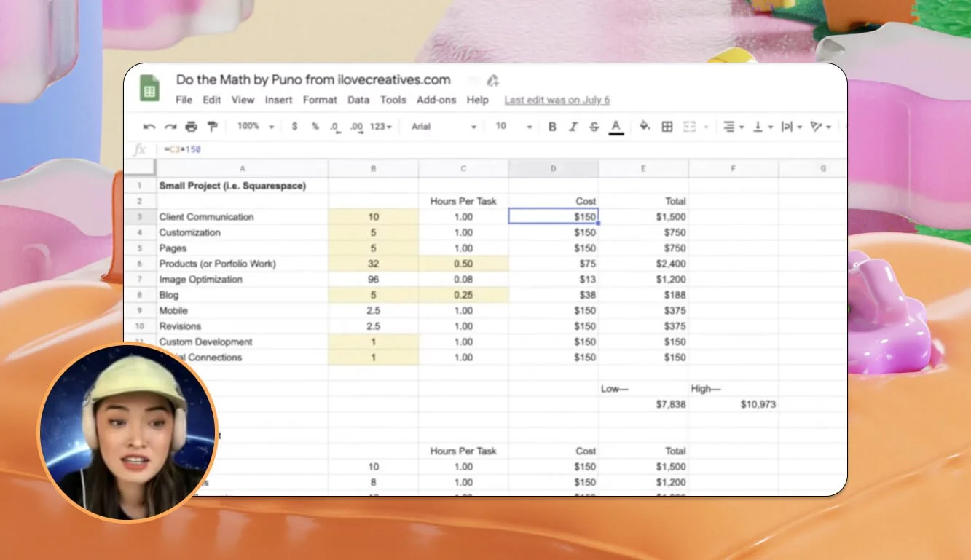Select the Paint format tool
Image resolution: width=971 pixels, height=560 pixels.
coord(212,127)
